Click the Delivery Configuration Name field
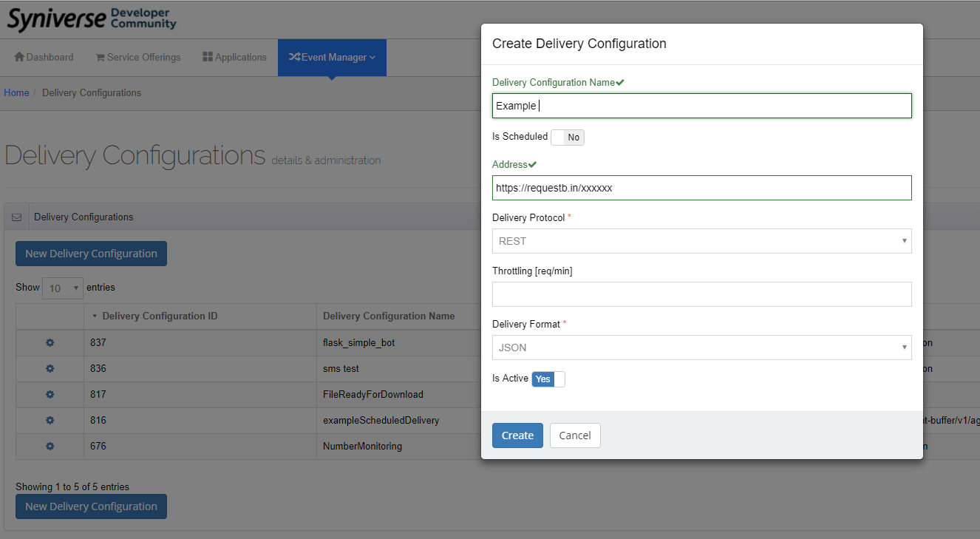Viewport: 980px width, 539px height. 701,106
